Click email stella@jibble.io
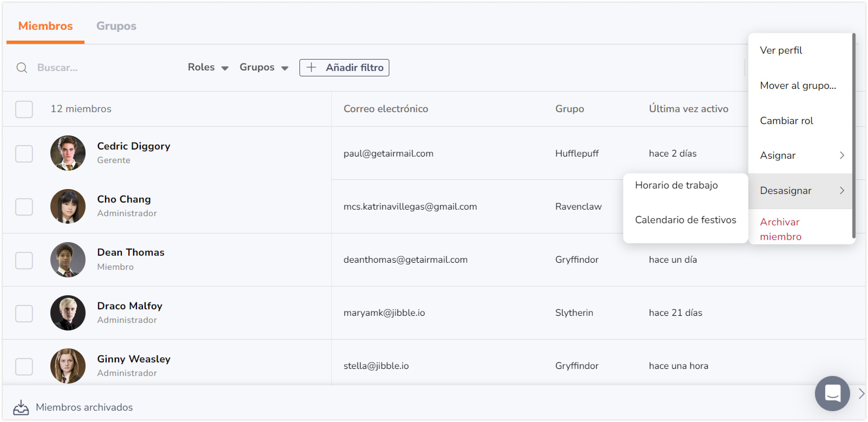 click(x=376, y=366)
